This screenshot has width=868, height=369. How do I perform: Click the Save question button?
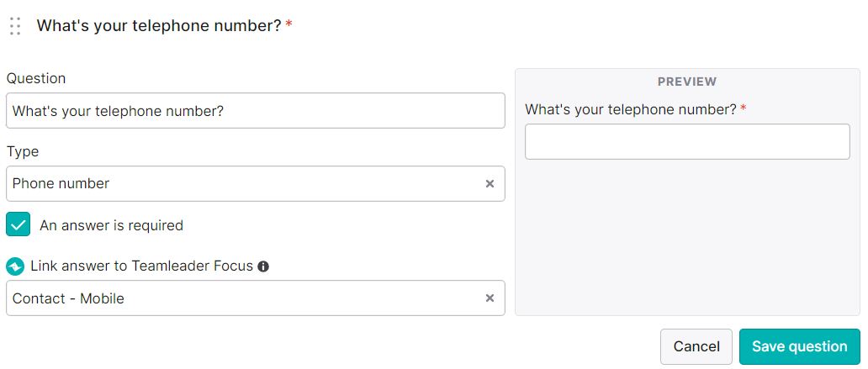pos(799,347)
